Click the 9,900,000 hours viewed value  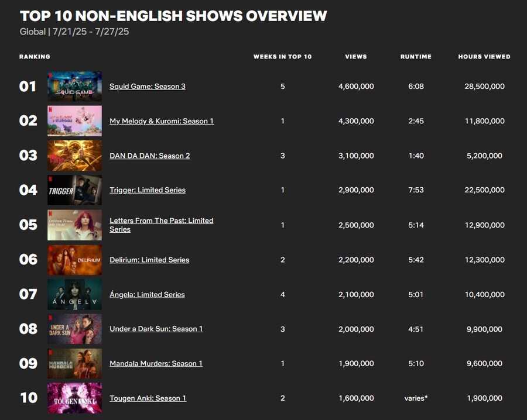[x=484, y=329]
